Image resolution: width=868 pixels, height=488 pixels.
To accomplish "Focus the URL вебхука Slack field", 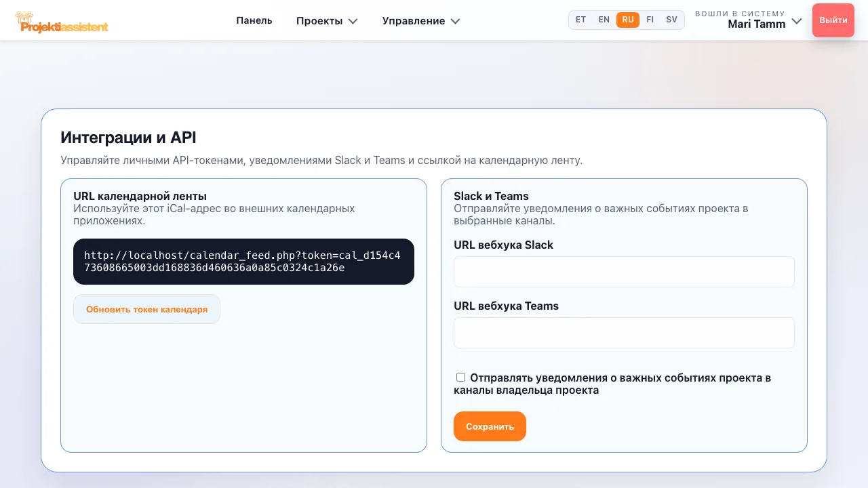I will pyautogui.click(x=624, y=272).
